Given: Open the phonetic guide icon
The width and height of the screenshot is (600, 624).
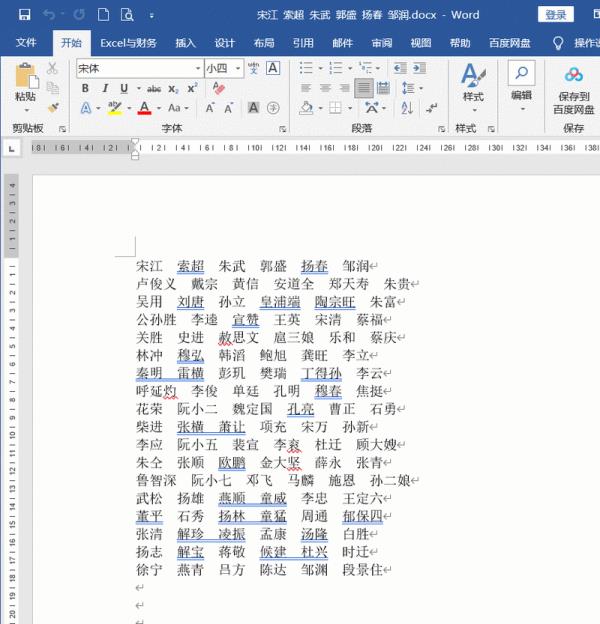Looking at the screenshot, I should (x=253, y=68).
